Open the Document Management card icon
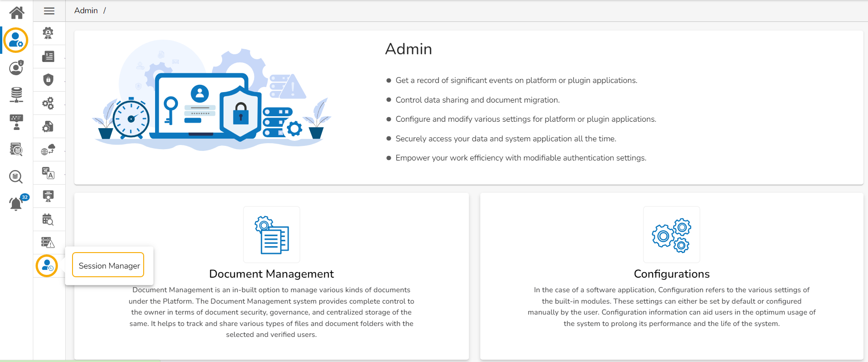 pyautogui.click(x=272, y=235)
